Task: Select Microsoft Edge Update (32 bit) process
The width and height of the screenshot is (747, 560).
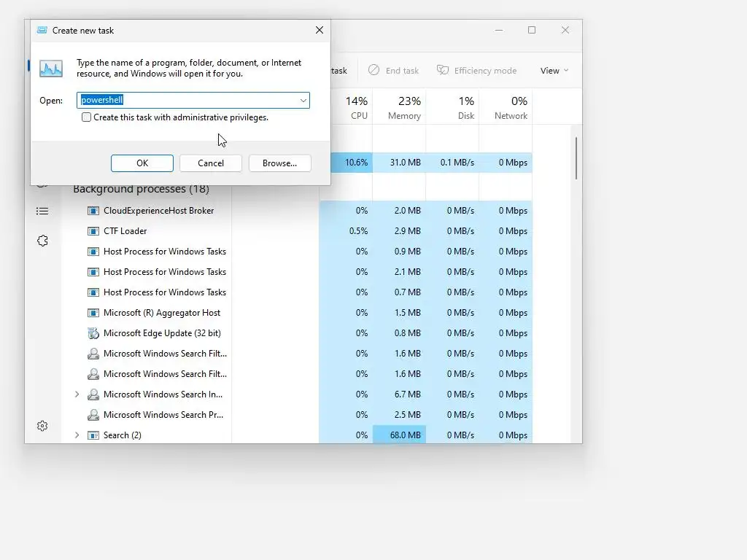Action: click(x=162, y=333)
